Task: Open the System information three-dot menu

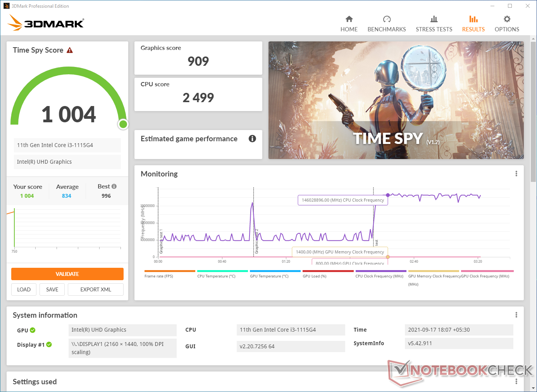Action: pyautogui.click(x=516, y=315)
